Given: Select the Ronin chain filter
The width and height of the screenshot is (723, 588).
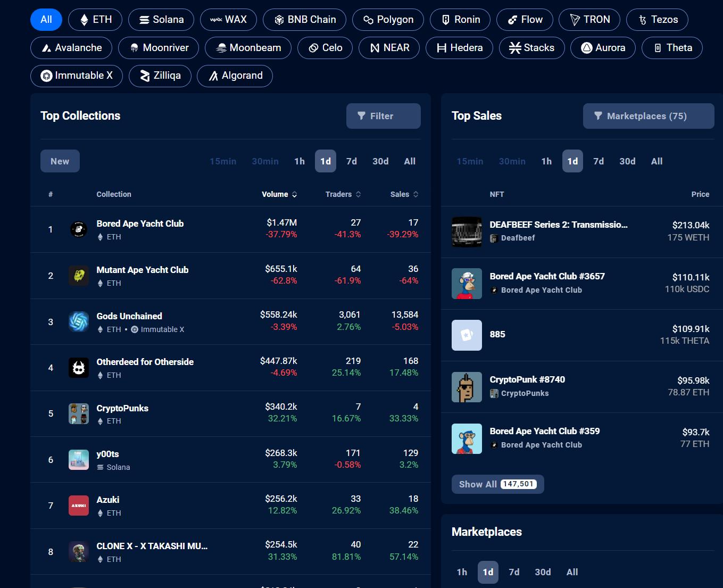Looking at the screenshot, I should coord(460,20).
